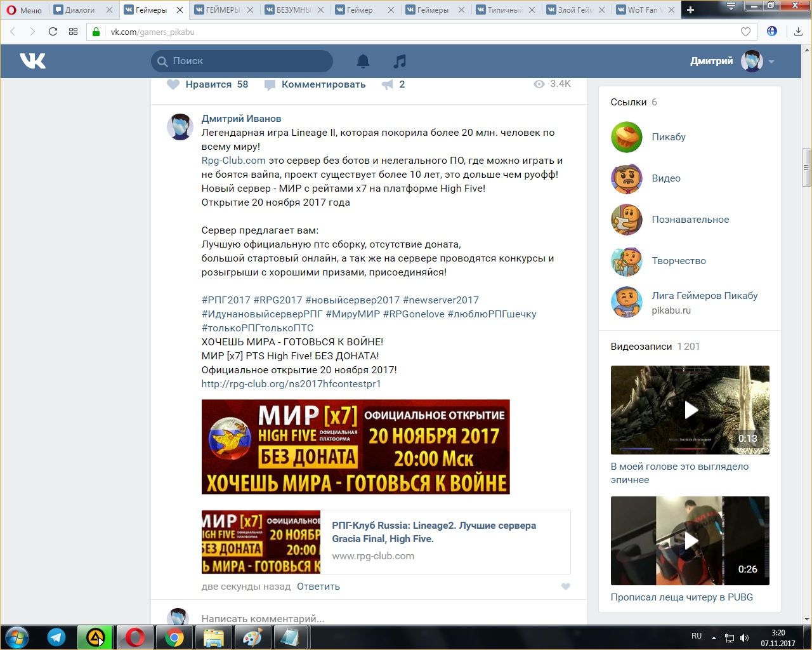Open the Opera browser taskbar icon
This screenshot has width=812, height=650.
(x=135, y=637)
